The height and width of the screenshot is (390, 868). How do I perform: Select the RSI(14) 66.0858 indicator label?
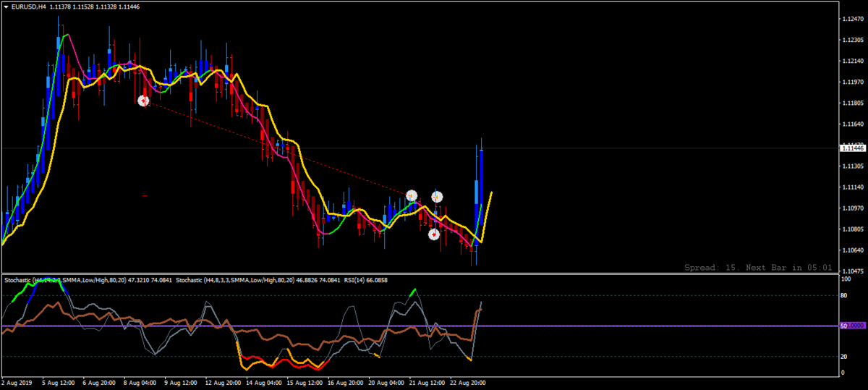click(x=365, y=279)
